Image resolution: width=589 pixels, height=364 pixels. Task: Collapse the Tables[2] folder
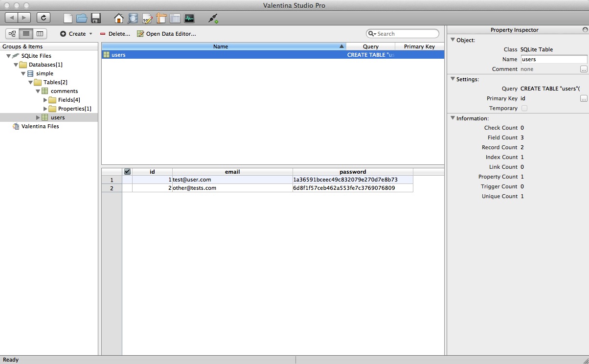(30, 82)
